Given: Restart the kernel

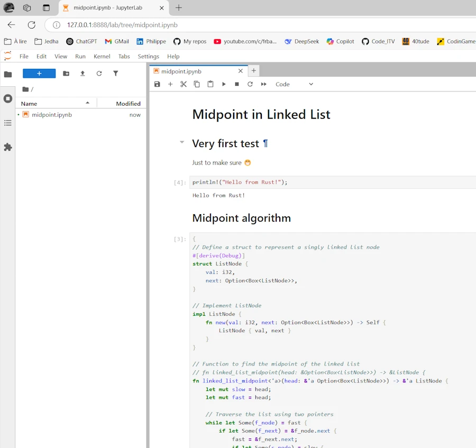Looking at the screenshot, I should [x=250, y=84].
